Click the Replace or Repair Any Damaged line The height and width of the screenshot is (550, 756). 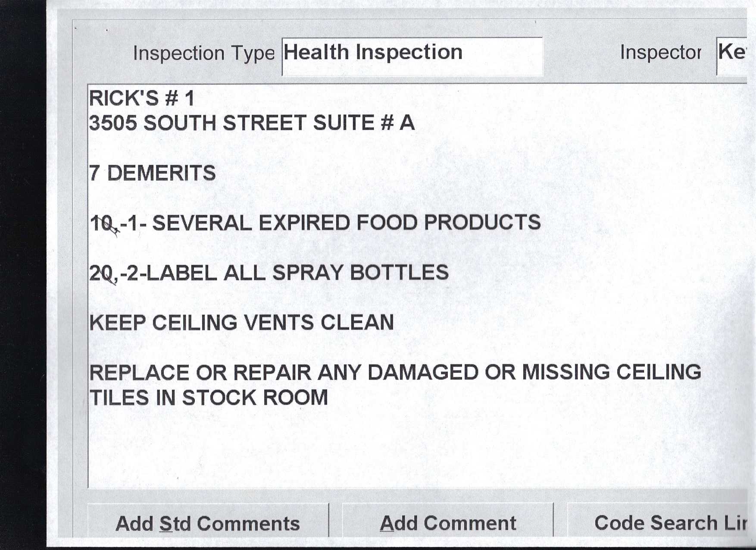[395, 373]
